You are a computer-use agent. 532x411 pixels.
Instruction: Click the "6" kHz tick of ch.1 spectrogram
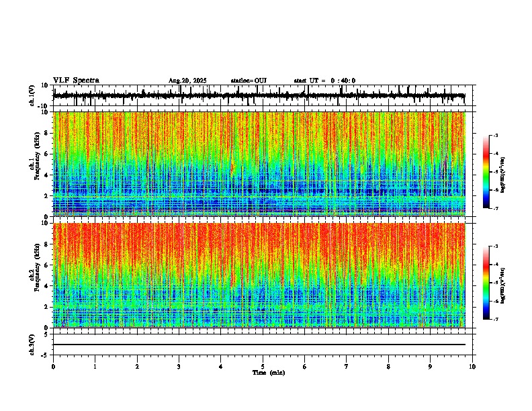47,154
